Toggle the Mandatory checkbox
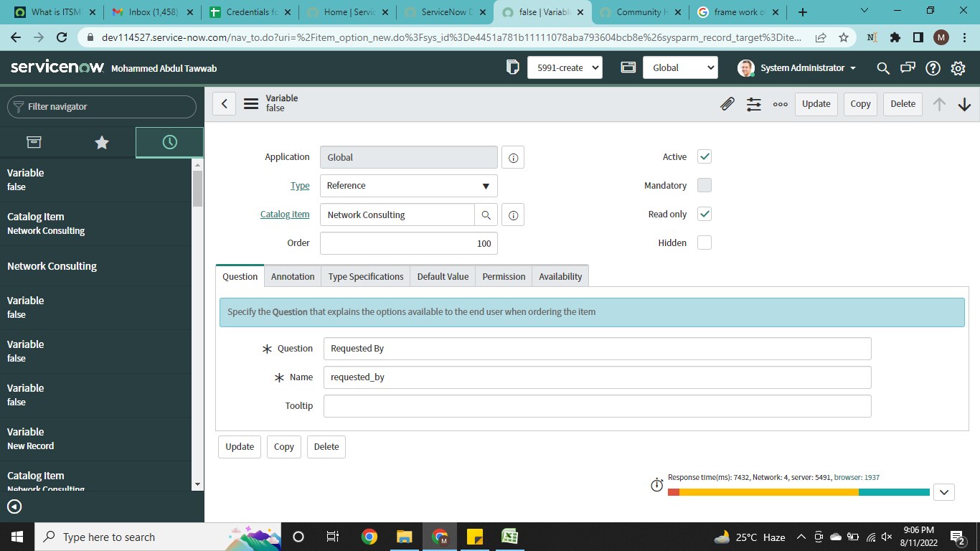 tap(705, 186)
